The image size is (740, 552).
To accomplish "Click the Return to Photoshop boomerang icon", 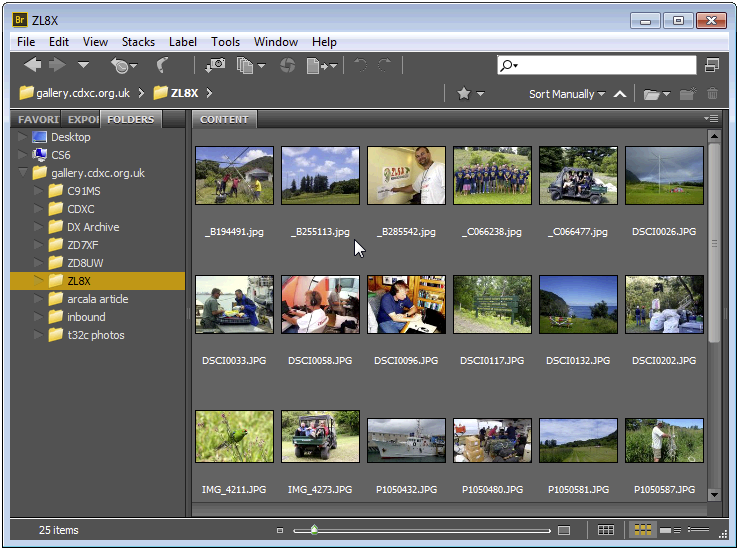I will coord(162,65).
